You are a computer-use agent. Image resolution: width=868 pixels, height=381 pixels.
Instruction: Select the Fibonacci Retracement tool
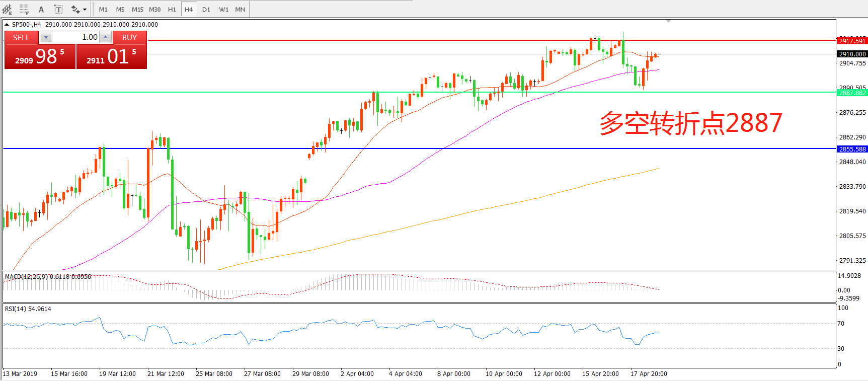[x=24, y=9]
